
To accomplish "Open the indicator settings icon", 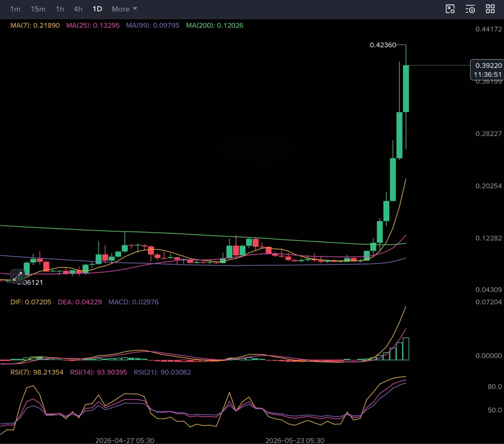I will (470, 9).
